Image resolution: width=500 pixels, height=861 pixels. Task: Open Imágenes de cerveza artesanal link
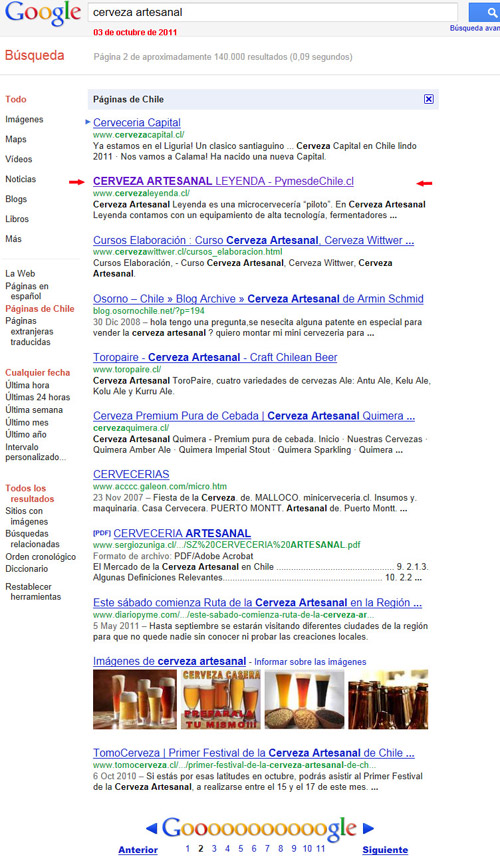[x=170, y=661]
